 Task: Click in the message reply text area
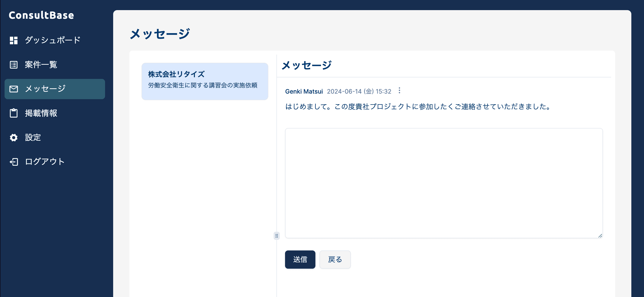444,183
